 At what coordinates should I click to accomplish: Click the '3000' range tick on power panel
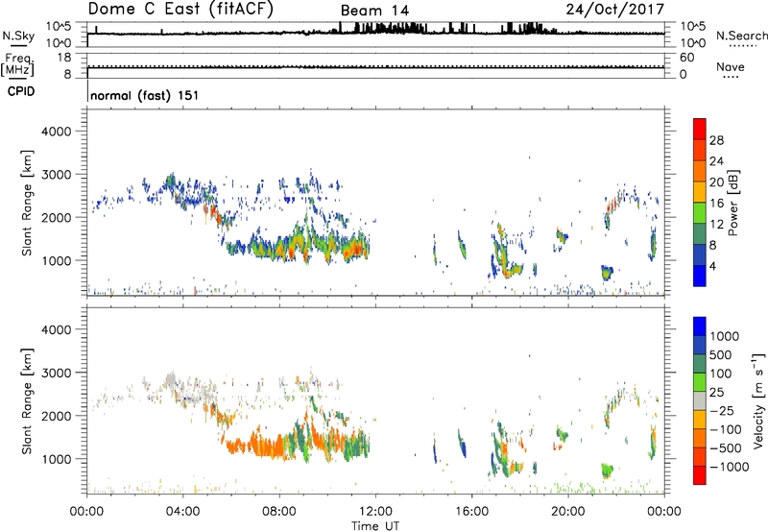pos(57,175)
